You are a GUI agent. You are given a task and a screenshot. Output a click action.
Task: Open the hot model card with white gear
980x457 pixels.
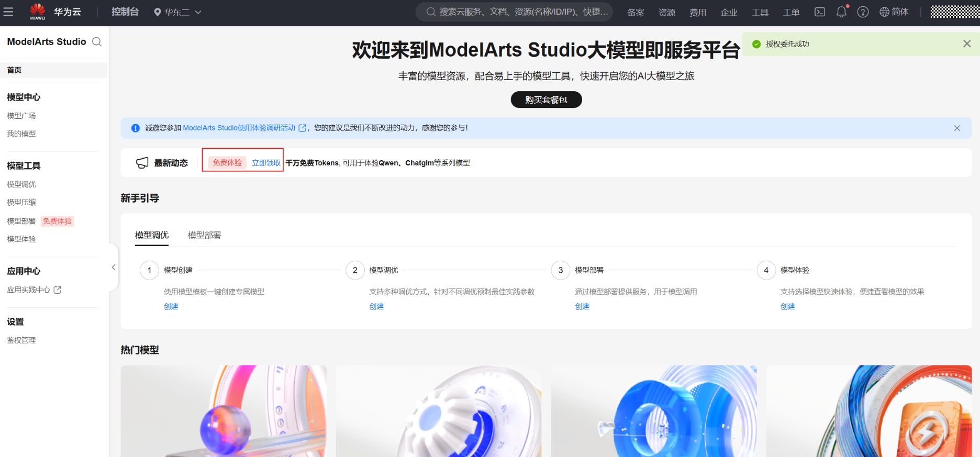coord(439,411)
